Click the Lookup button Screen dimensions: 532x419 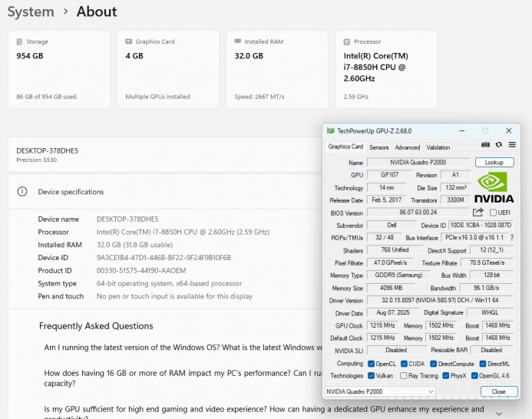(x=494, y=162)
